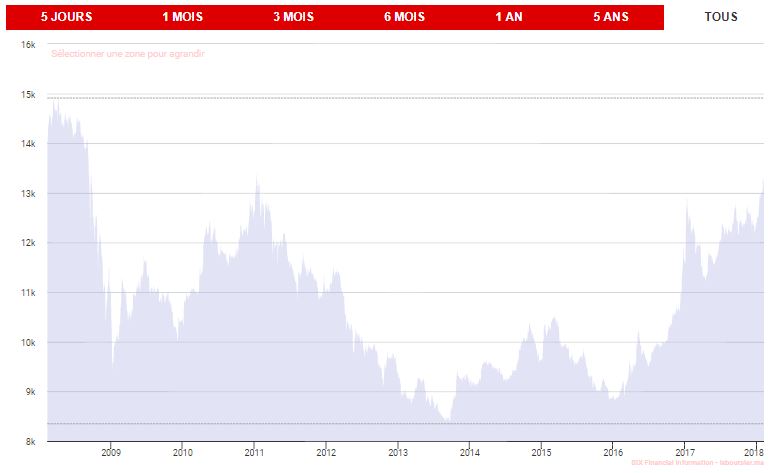
Task: Show the 3 MOIS period
Action: (293, 17)
